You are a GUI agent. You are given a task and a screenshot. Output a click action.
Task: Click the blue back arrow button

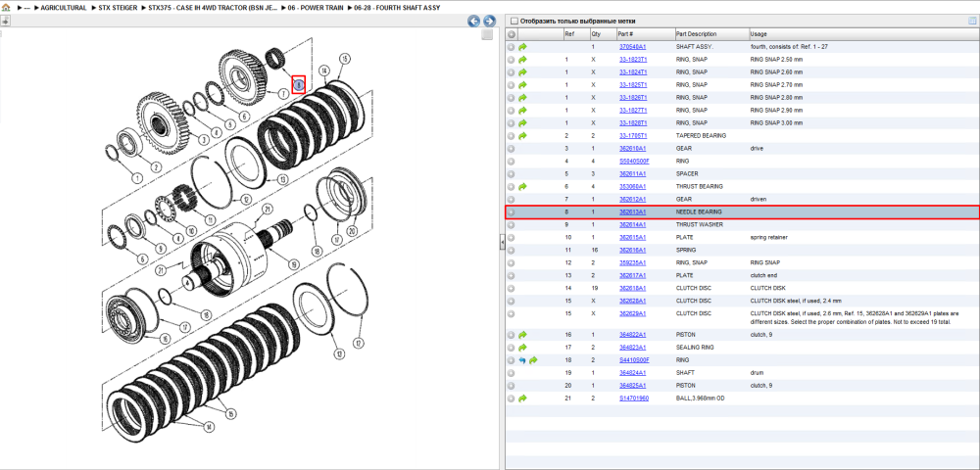point(474,21)
